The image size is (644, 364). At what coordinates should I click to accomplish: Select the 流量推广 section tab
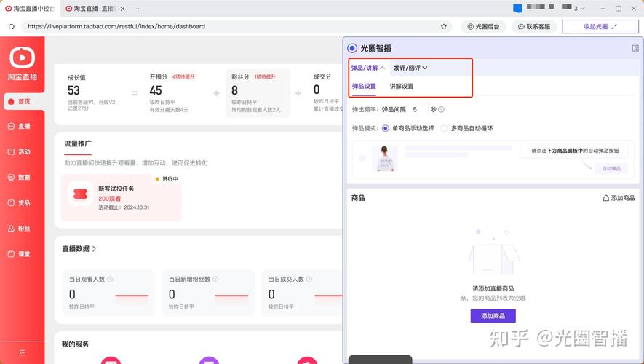[78, 144]
